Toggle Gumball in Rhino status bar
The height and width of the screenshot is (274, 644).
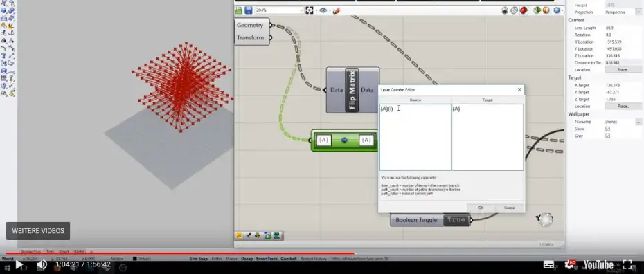point(289,259)
